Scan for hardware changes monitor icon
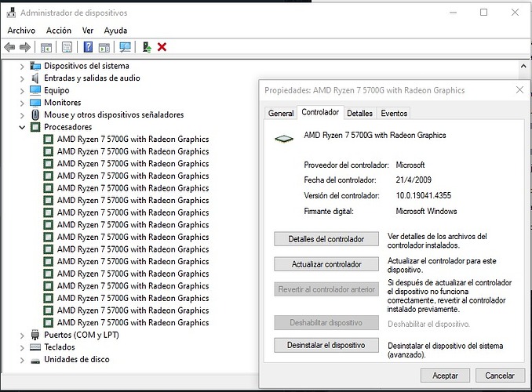The height and width of the screenshot is (392, 532). (x=125, y=47)
